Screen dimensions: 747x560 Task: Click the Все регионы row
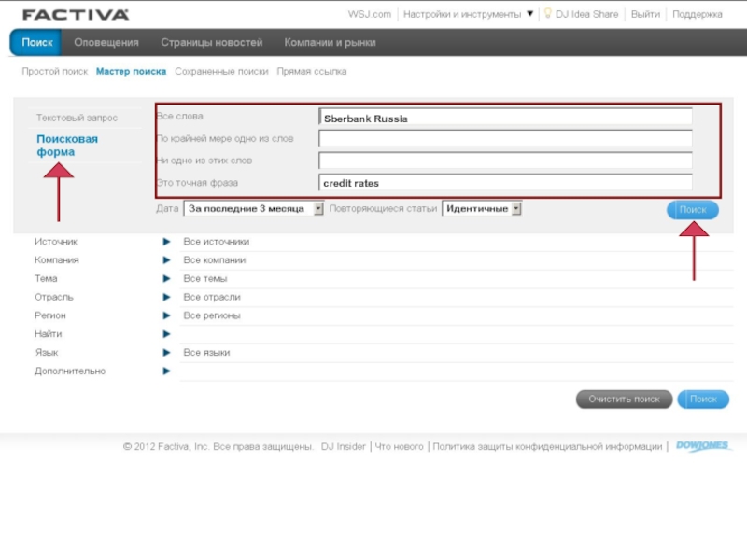pos(457,315)
